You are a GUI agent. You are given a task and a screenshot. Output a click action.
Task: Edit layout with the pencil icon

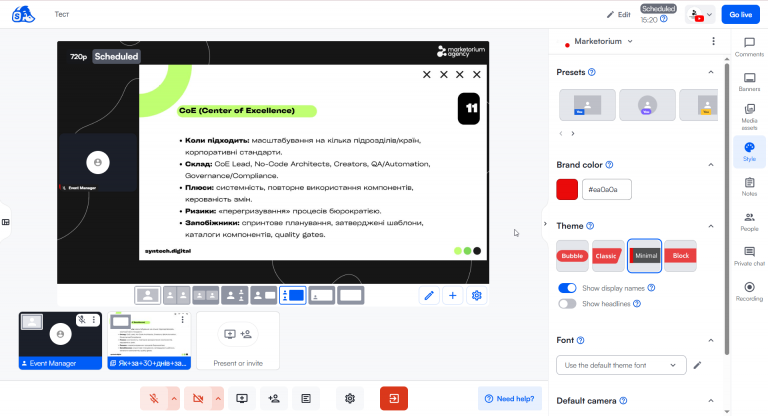tap(429, 295)
